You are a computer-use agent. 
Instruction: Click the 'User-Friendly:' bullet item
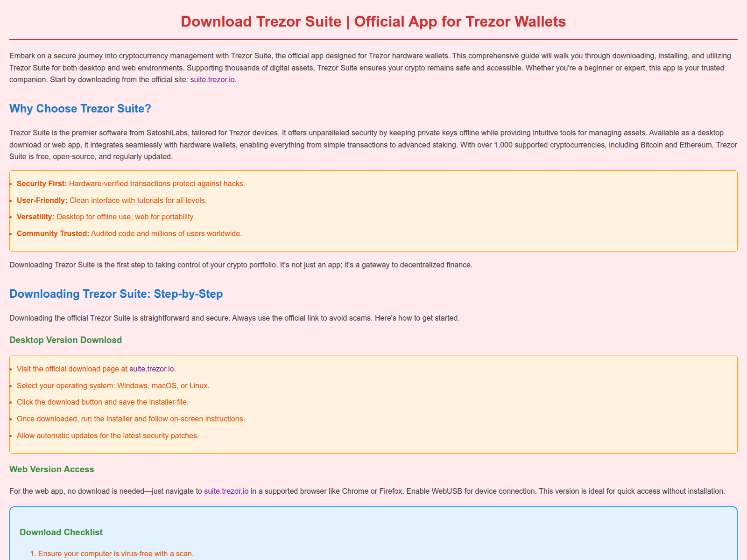pos(112,201)
